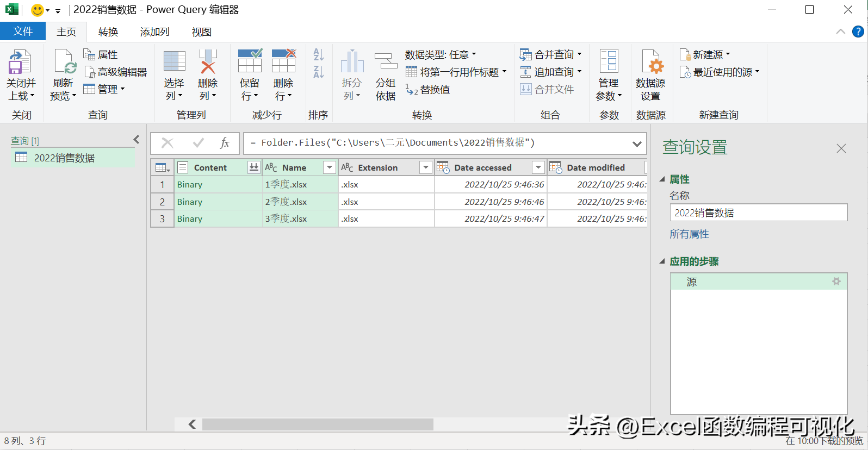Open settings gear for the 源 step
The image size is (868, 450).
(836, 282)
